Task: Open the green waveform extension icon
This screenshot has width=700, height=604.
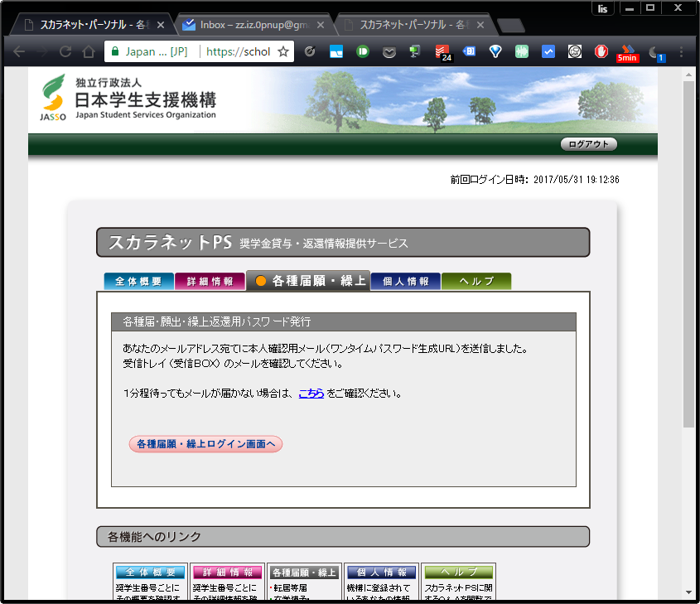Action: click(521, 52)
